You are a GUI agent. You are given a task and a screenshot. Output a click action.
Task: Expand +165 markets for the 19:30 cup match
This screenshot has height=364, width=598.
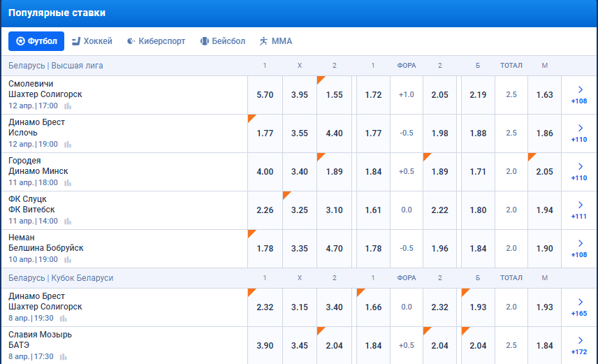click(579, 307)
